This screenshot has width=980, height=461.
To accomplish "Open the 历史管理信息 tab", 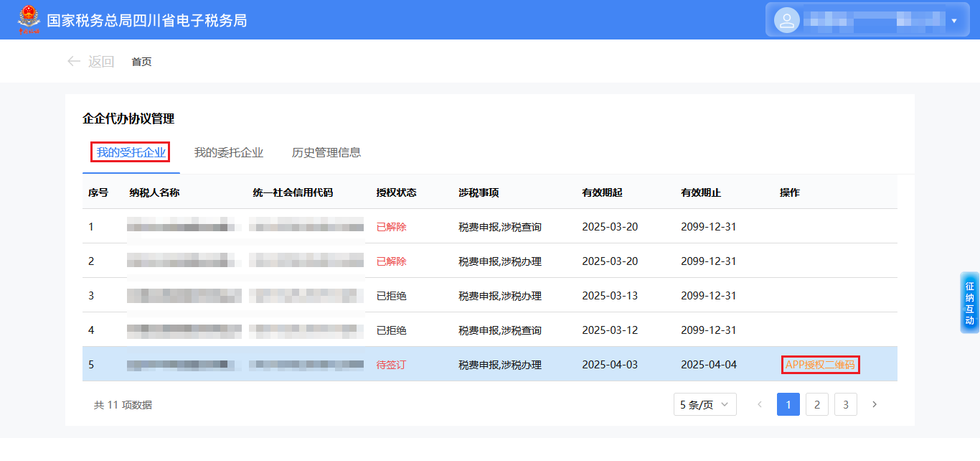I will coord(326,152).
